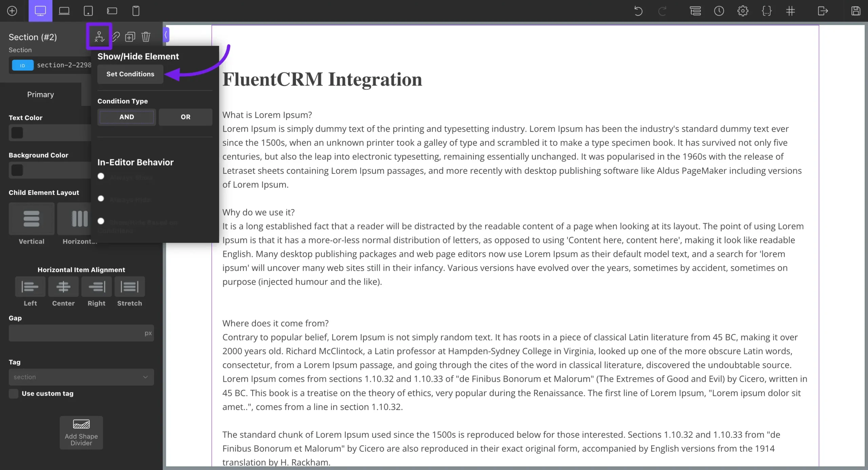This screenshot has width=868, height=470.
Task: Click Primary style menu item
Action: click(x=40, y=94)
